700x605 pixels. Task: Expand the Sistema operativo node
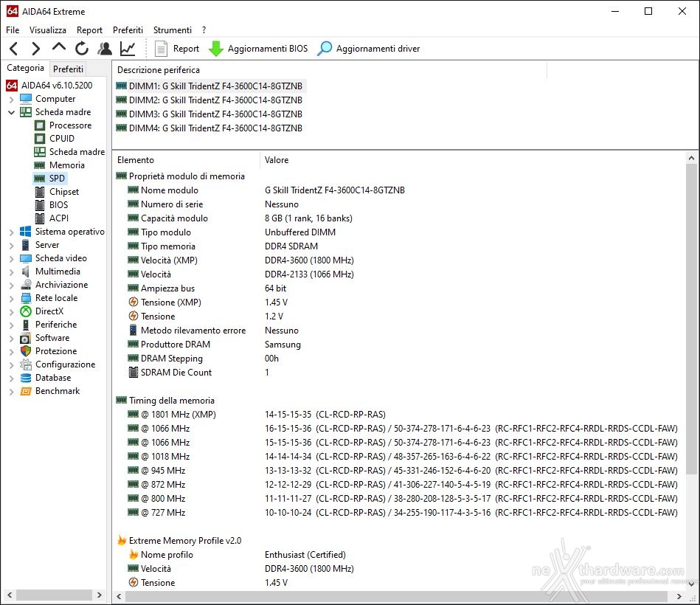click(12, 232)
